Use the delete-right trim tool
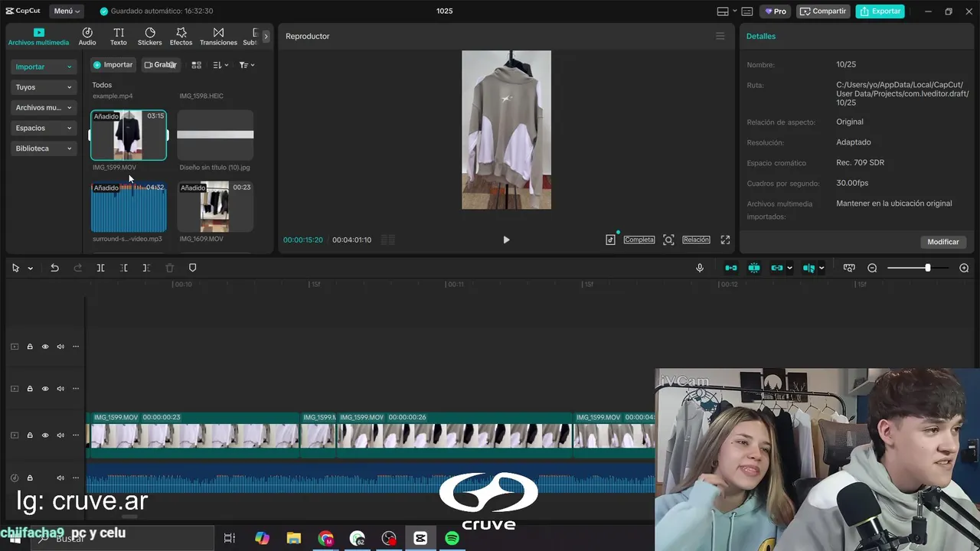Viewport: 980px width, 551px height. tap(146, 268)
